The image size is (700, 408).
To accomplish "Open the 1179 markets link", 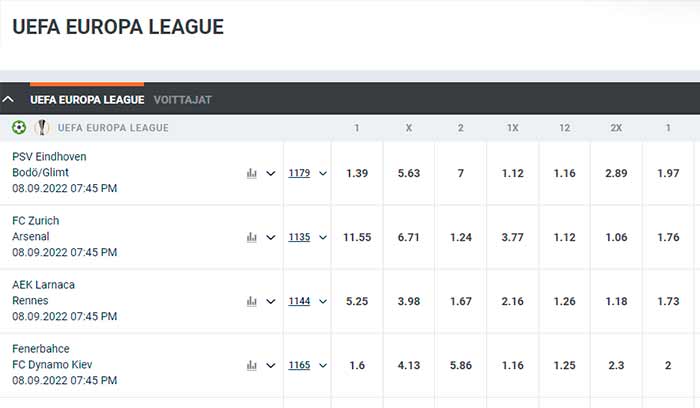I will pos(299,173).
